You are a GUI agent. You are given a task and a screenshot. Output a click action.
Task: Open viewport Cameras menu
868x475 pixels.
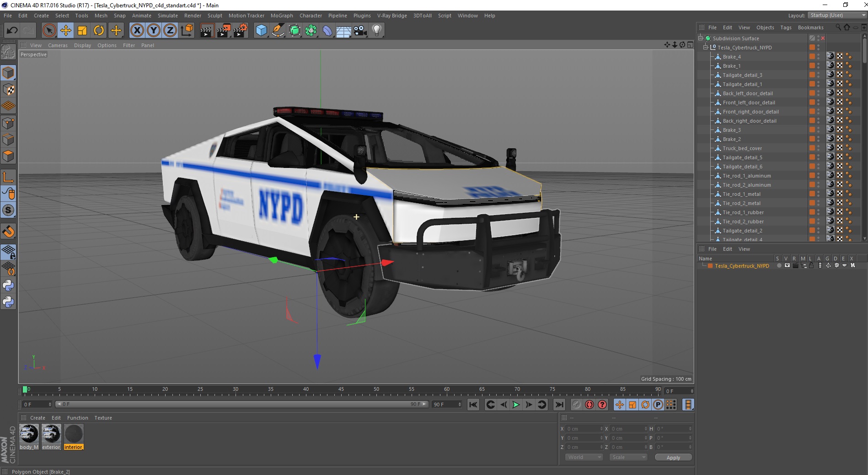pyautogui.click(x=58, y=45)
